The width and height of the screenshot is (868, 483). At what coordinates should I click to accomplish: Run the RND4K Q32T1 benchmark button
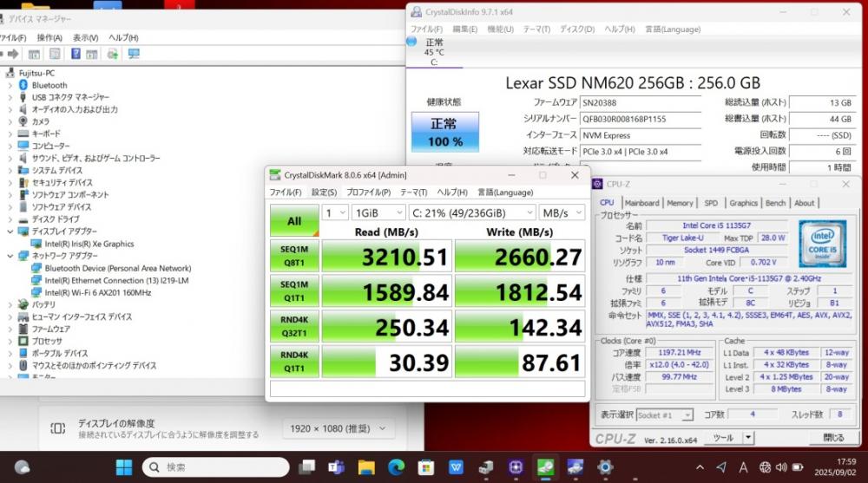294,326
